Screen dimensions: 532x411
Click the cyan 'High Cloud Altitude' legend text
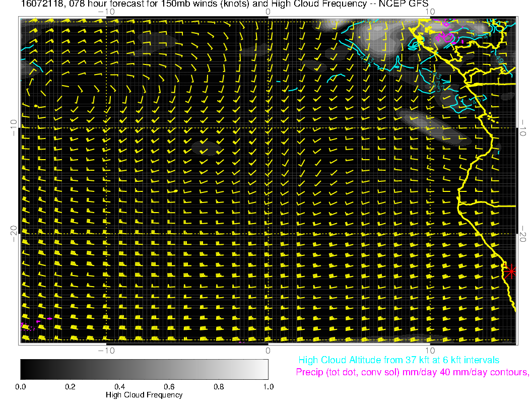(398, 360)
